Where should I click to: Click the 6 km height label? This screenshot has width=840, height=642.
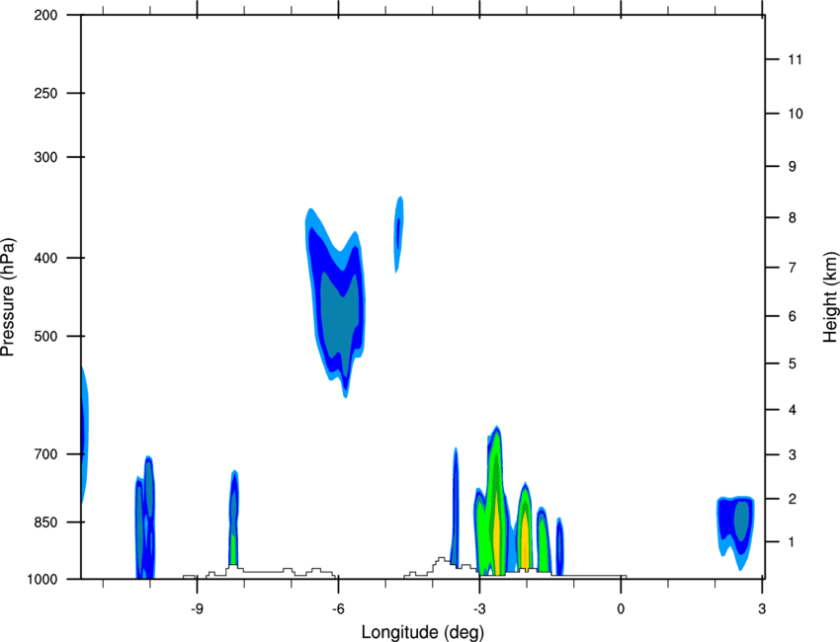pos(793,316)
